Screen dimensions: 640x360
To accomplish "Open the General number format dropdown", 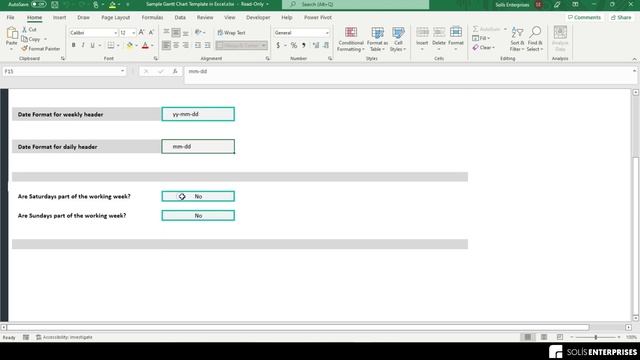I will 327,33.
